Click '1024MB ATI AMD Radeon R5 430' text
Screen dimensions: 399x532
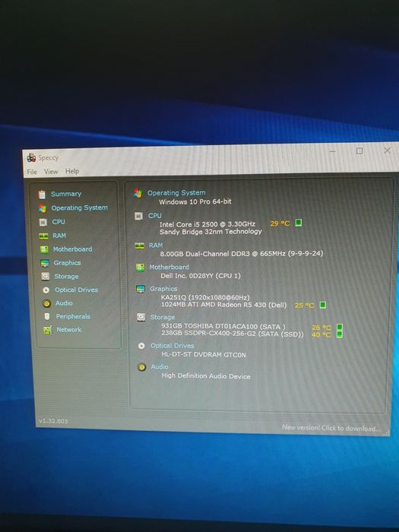tap(224, 305)
